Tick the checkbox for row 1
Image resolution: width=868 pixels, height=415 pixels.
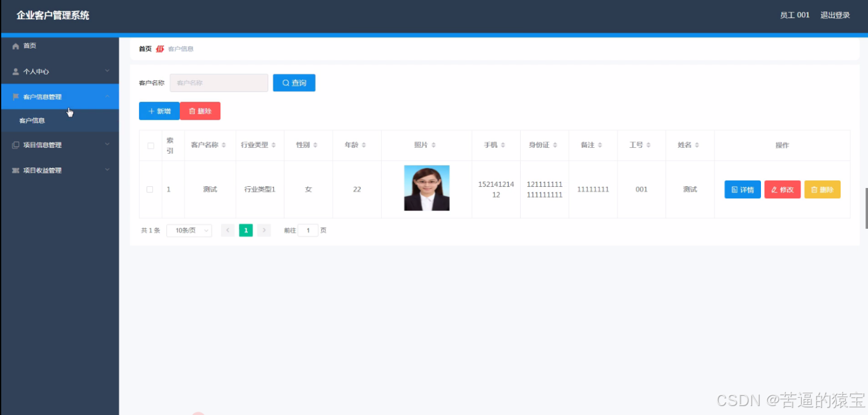click(150, 189)
